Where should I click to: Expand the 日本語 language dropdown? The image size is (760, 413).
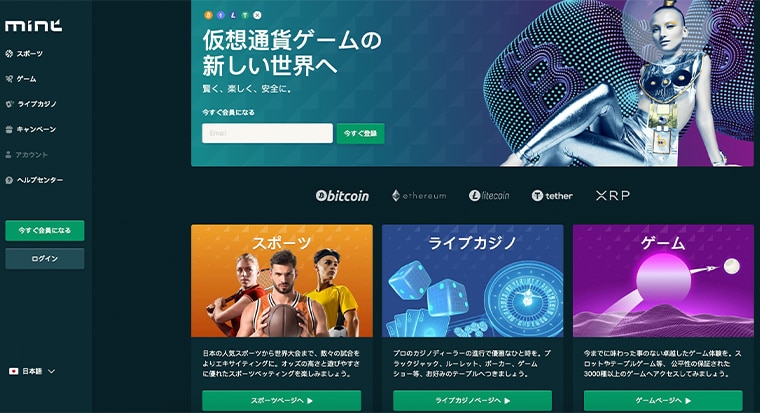pyautogui.click(x=32, y=371)
